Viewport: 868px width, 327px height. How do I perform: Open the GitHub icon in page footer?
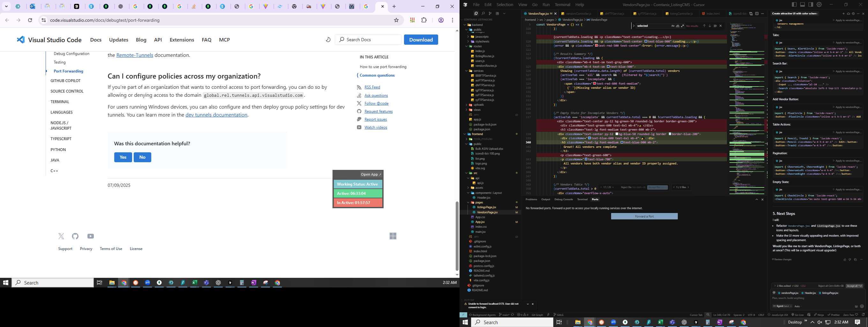pyautogui.click(x=75, y=236)
